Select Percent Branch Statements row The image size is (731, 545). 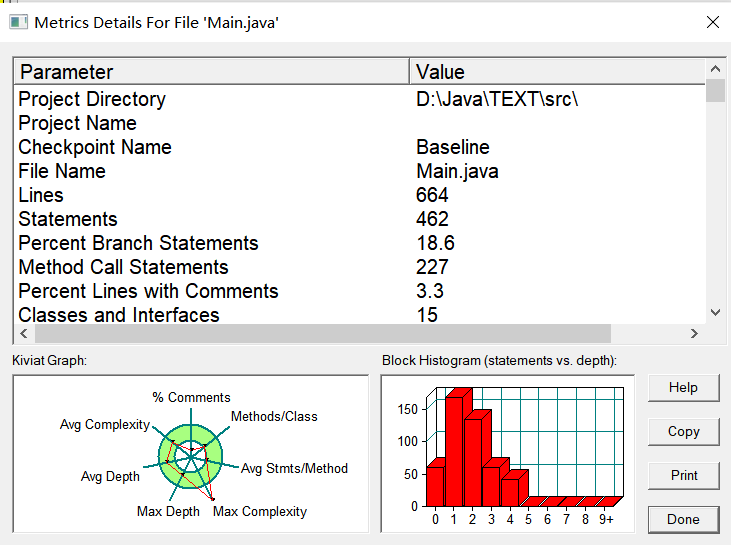(360, 243)
